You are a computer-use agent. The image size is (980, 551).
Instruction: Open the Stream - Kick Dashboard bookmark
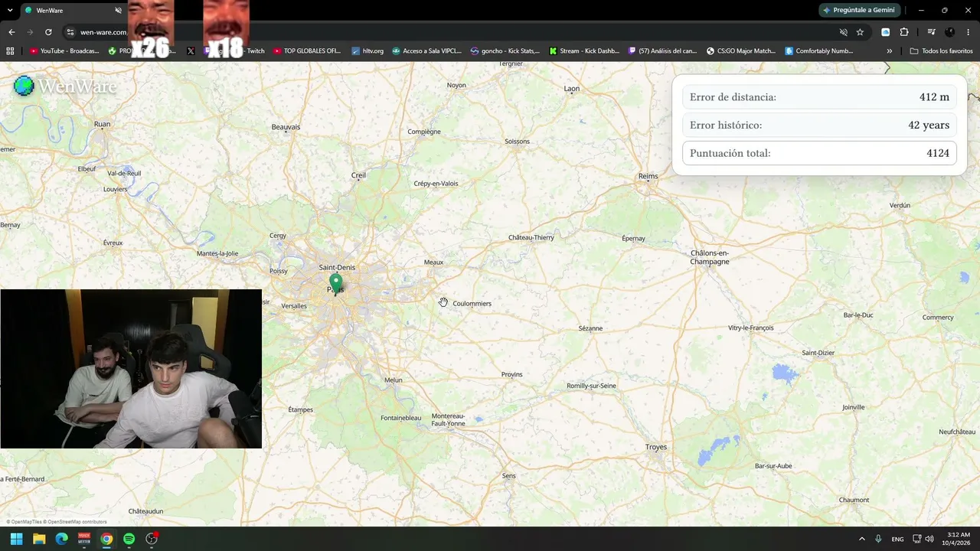tap(584, 51)
